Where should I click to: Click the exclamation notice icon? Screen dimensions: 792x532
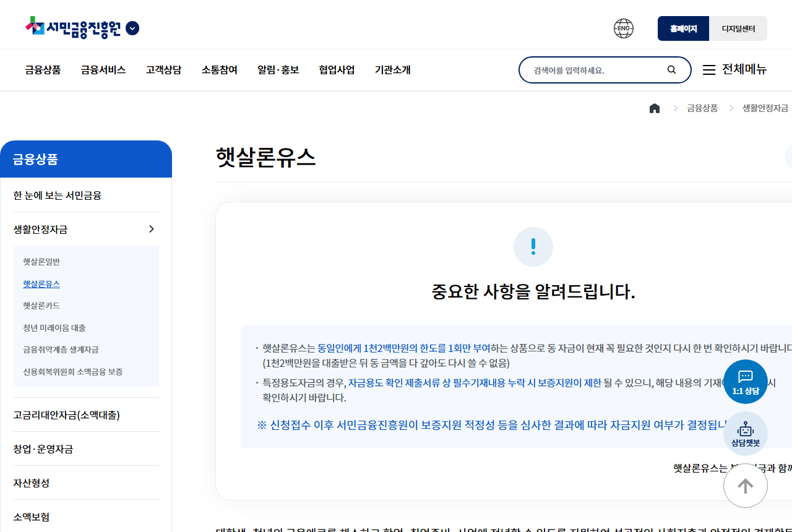point(533,247)
